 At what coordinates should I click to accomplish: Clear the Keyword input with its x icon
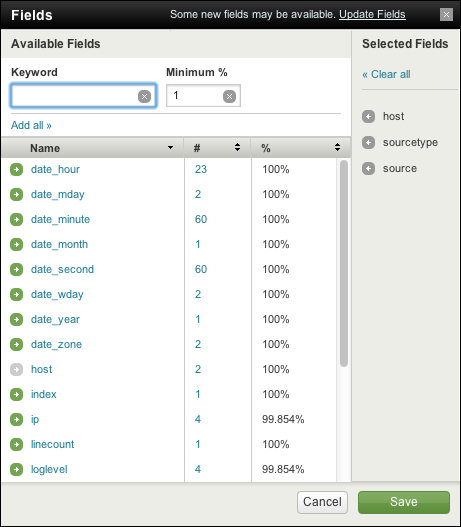tap(144, 96)
